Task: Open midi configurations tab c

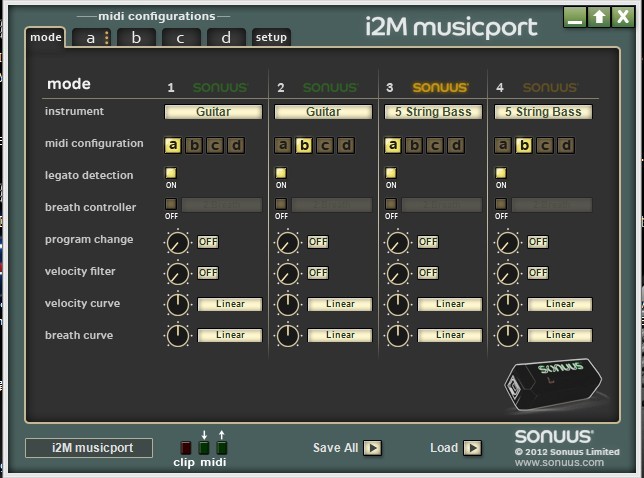Action: 181,37
